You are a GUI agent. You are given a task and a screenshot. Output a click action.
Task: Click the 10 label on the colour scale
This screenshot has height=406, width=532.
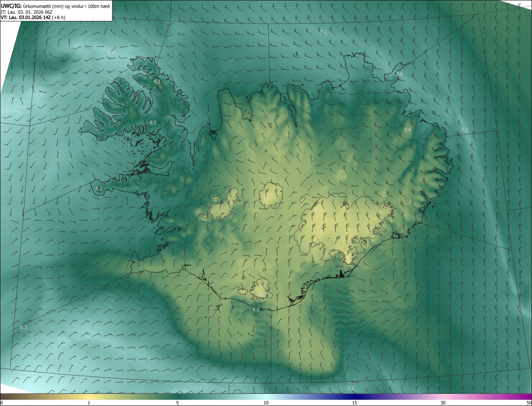266,403
